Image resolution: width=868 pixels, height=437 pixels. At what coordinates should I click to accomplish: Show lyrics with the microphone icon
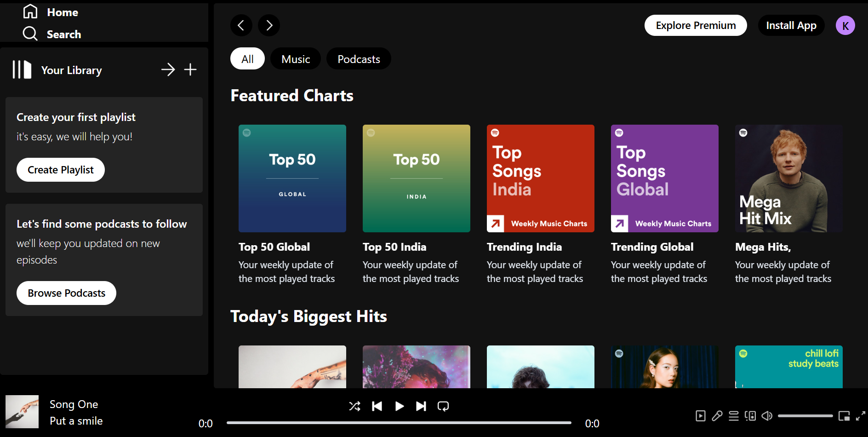[x=717, y=416]
